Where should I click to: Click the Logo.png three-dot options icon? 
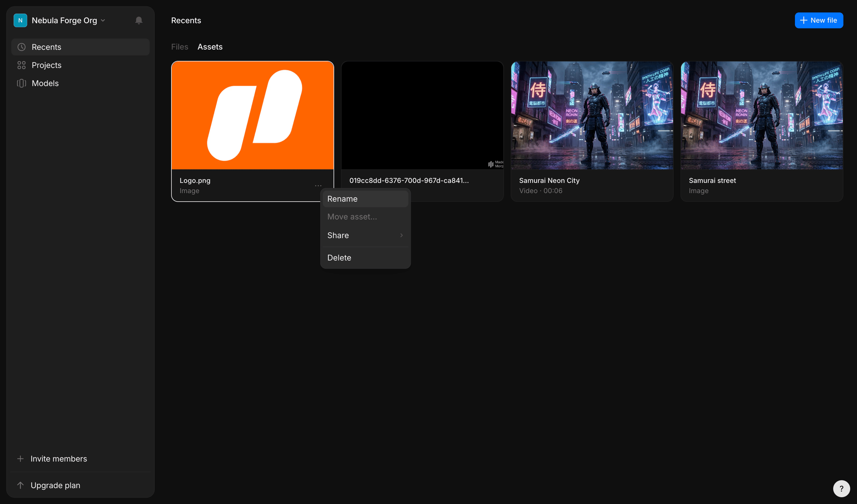(x=318, y=186)
